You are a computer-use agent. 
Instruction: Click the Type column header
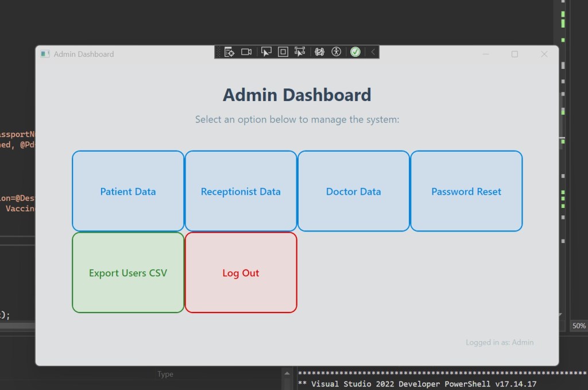point(165,374)
